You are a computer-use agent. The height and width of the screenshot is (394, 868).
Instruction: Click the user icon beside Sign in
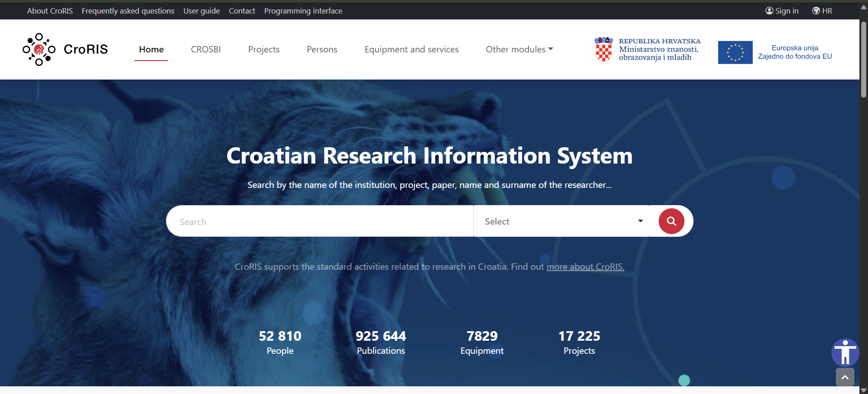[x=769, y=10]
